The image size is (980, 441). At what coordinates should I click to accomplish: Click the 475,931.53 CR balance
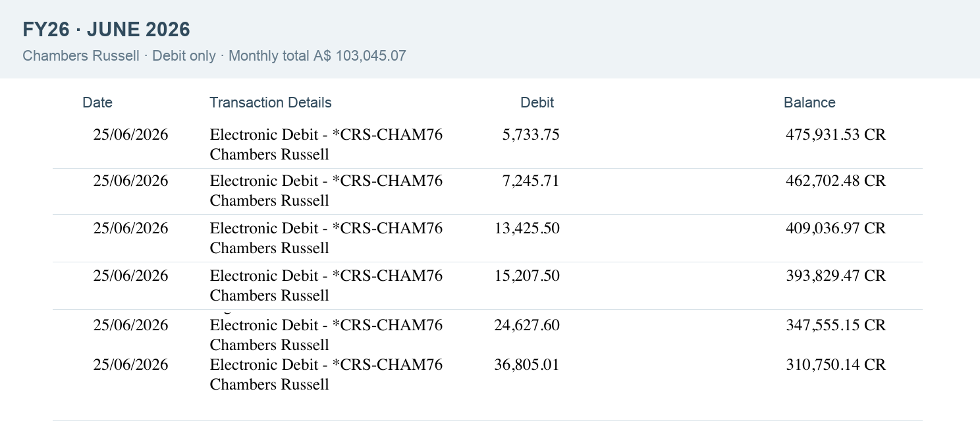point(836,134)
